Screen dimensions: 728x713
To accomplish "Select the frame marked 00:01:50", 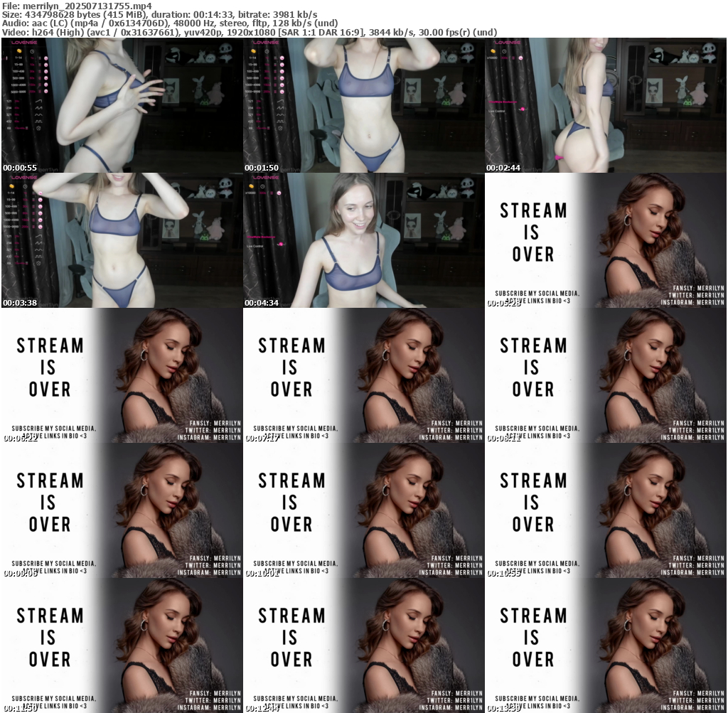I will click(363, 105).
